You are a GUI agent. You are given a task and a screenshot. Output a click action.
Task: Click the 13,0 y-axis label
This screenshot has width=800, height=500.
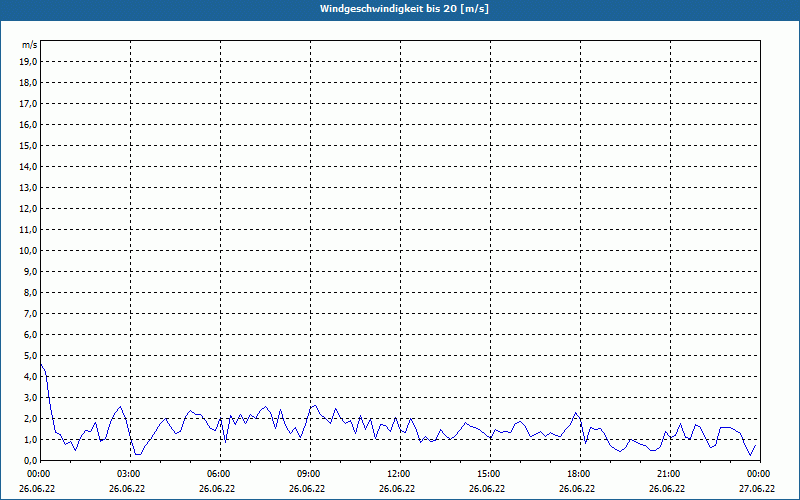pyautogui.click(x=28, y=188)
